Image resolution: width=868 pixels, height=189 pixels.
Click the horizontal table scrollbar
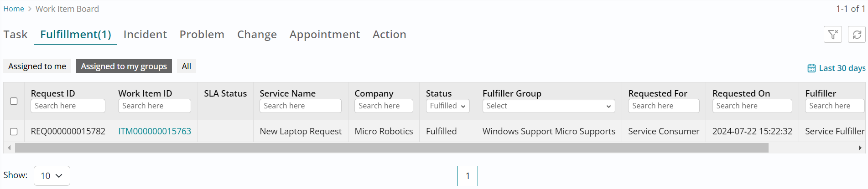coord(391,148)
